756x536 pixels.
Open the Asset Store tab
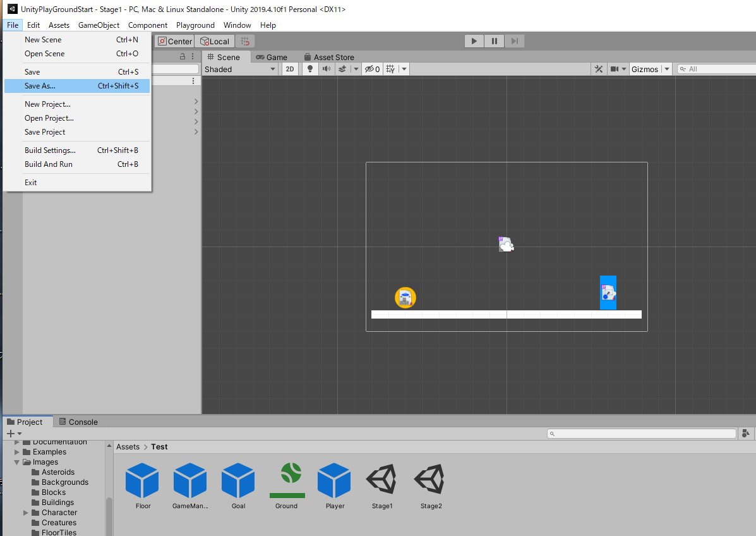[329, 57]
